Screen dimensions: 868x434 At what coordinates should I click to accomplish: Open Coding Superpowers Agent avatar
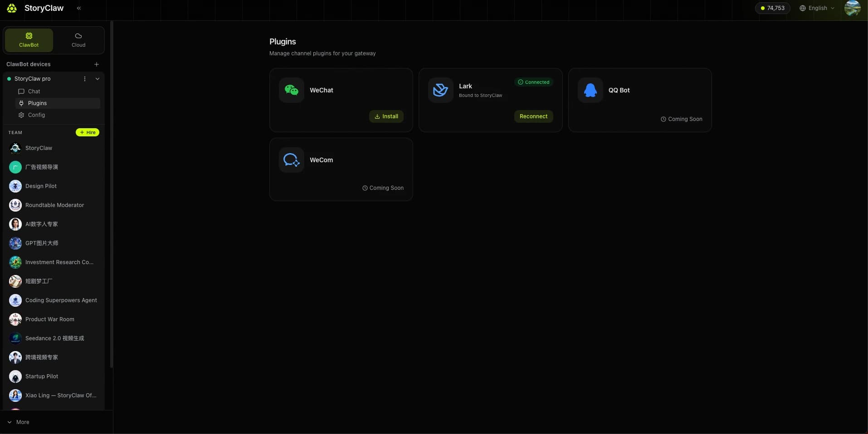coord(15,300)
